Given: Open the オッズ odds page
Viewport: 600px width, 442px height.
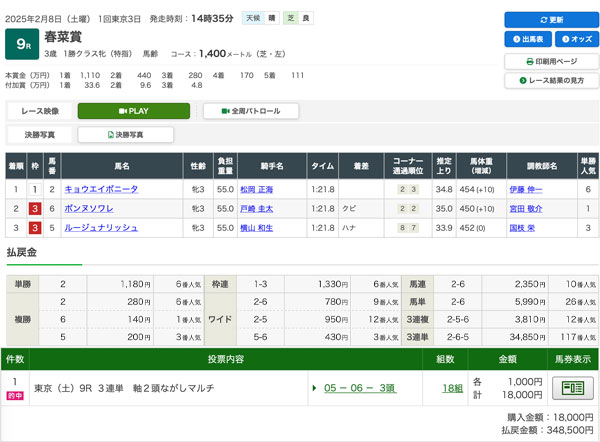Looking at the screenshot, I should [x=575, y=40].
